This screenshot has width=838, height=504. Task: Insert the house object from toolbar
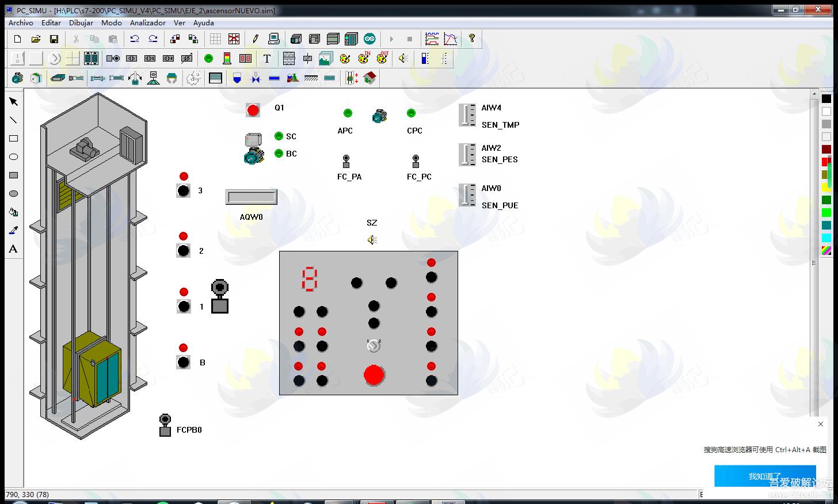click(370, 78)
